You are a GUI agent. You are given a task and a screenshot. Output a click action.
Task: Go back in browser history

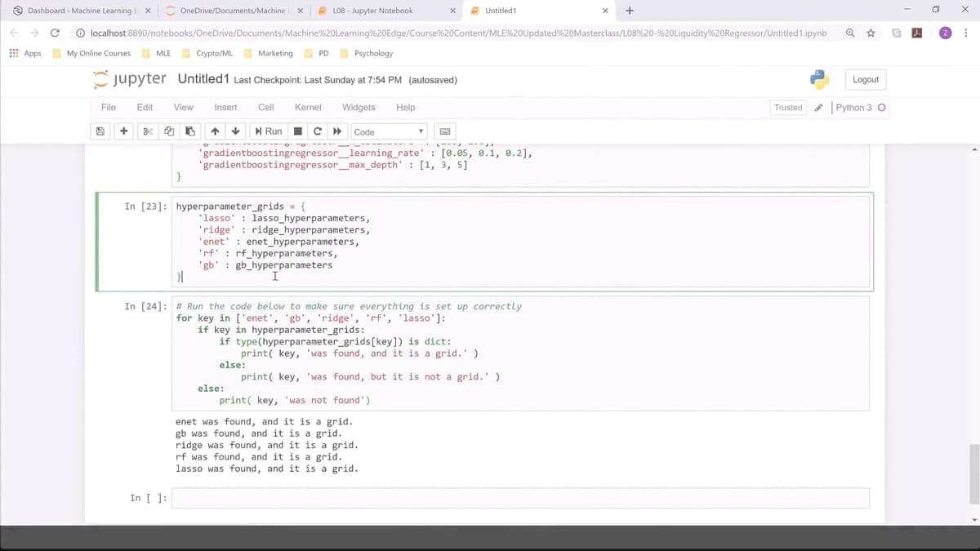point(14,33)
